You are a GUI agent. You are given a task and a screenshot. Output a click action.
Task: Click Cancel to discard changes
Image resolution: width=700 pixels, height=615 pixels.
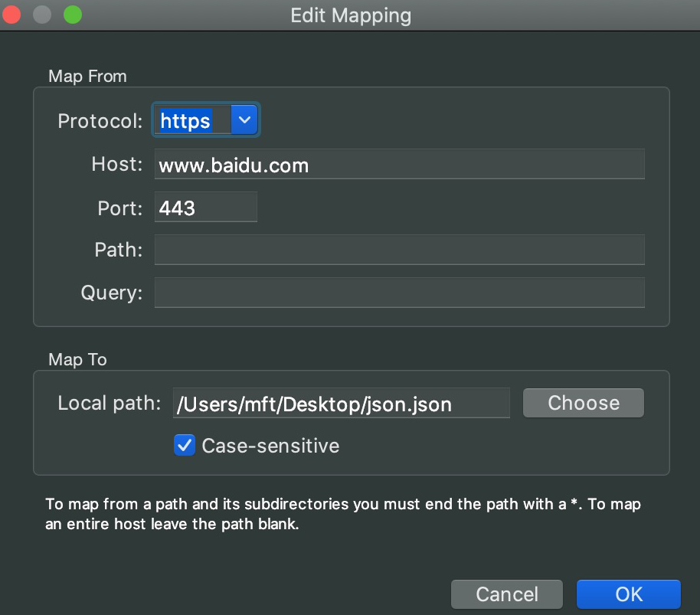(x=506, y=594)
